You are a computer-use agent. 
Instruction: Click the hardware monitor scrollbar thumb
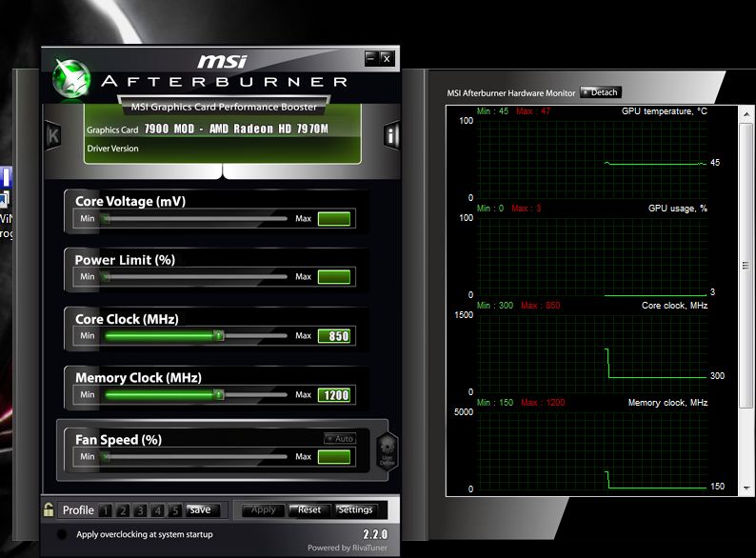pyautogui.click(x=746, y=266)
